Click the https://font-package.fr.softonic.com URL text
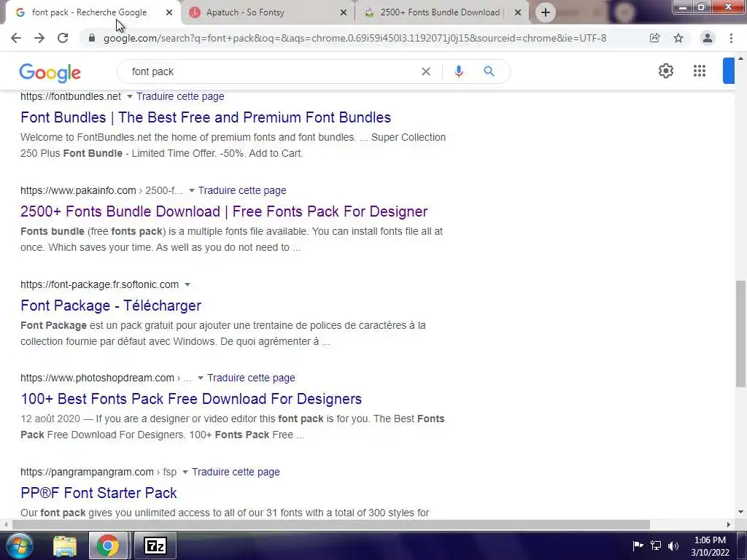747x560 pixels. pyautogui.click(x=99, y=284)
